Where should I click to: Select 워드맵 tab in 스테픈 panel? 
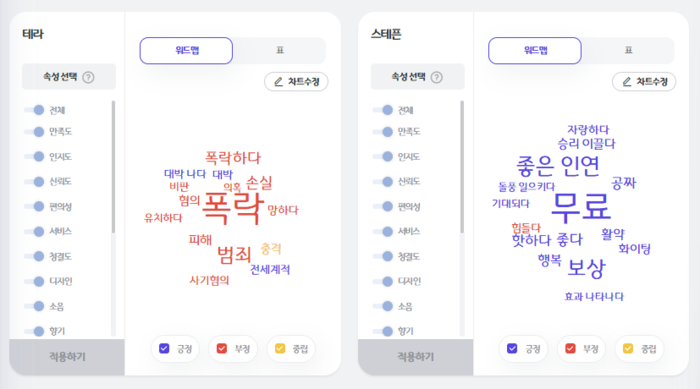535,50
